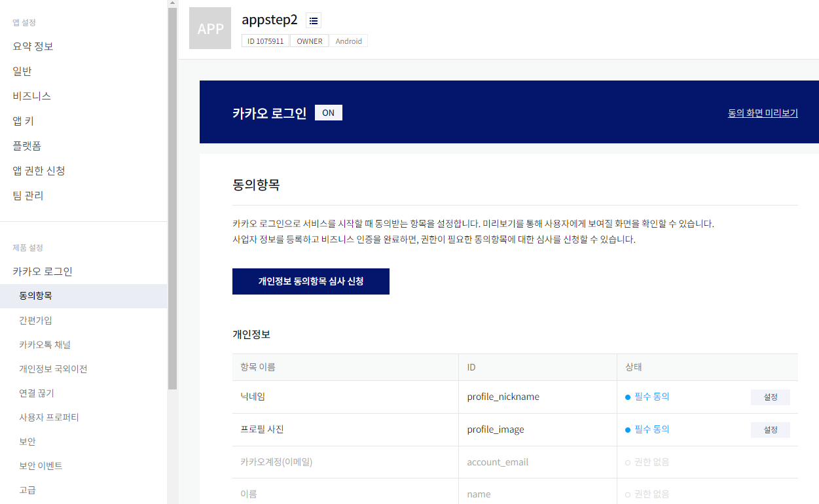This screenshot has width=819, height=504.
Task: Select 앱 권한 신청 menu
Action: pyautogui.click(x=39, y=171)
